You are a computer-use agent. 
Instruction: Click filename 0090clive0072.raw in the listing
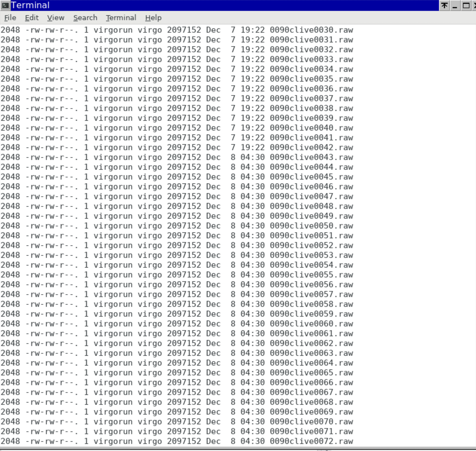pyautogui.click(x=311, y=441)
